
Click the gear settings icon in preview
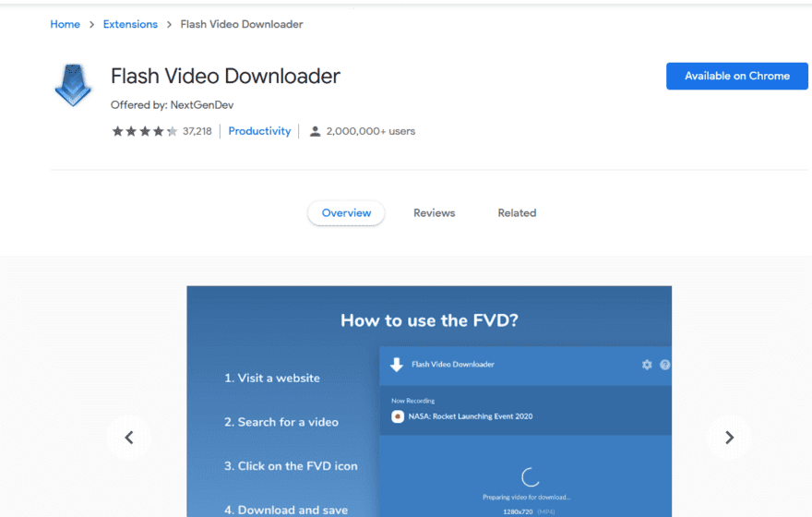pyautogui.click(x=647, y=365)
